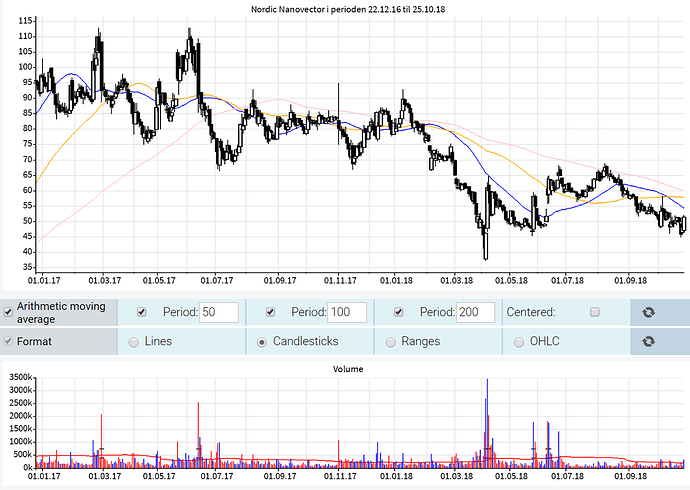Click the tallest blue volume bar in April 2018
This screenshot has width=690, height=490.
(x=487, y=422)
